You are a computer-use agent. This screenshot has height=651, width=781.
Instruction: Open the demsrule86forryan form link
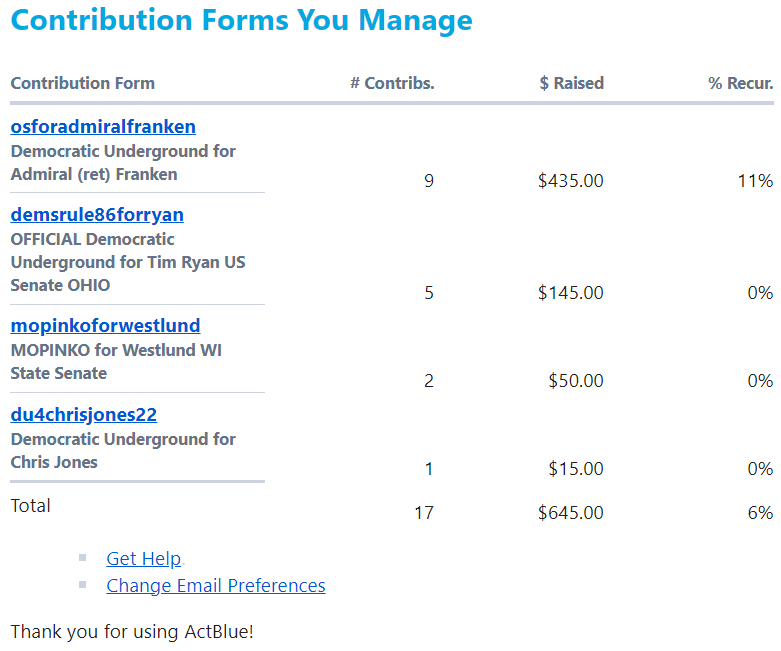point(97,215)
